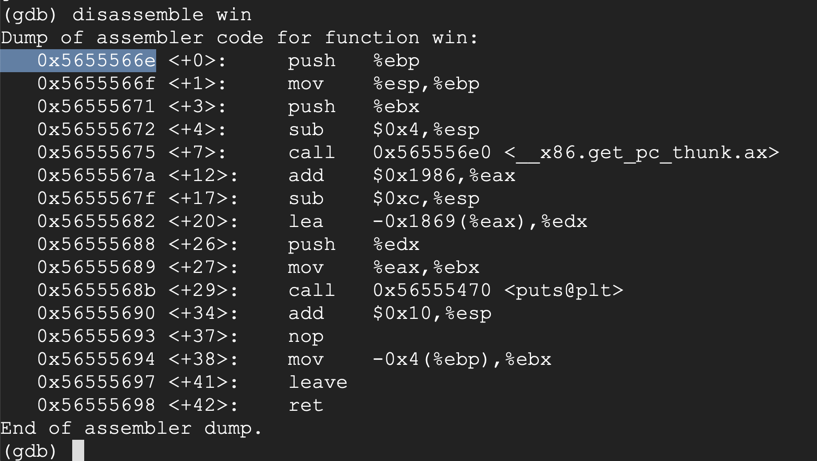The width and height of the screenshot is (817, 461).
Task: Click address 0x56555675 of the thunk call
Action: point(96,153)
